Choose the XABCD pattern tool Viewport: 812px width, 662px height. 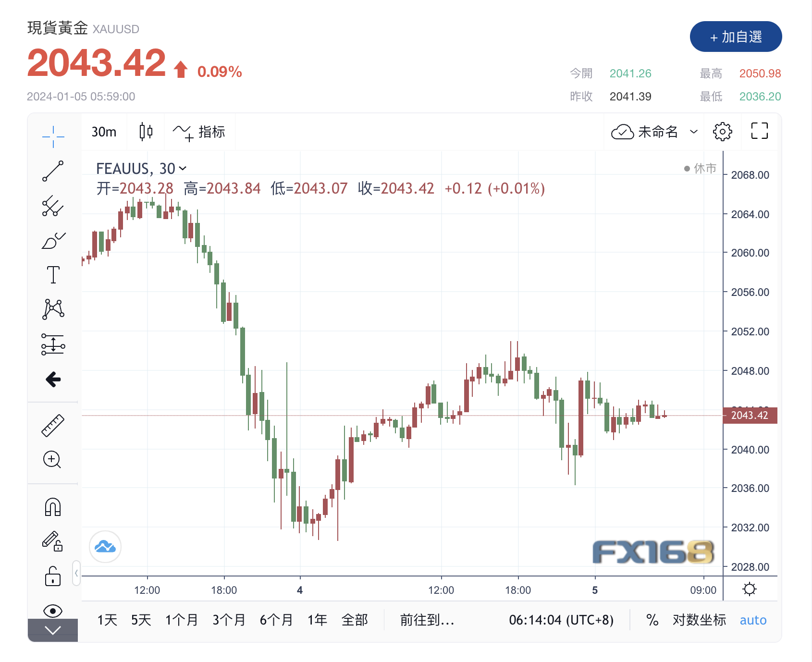pos(52,309)
